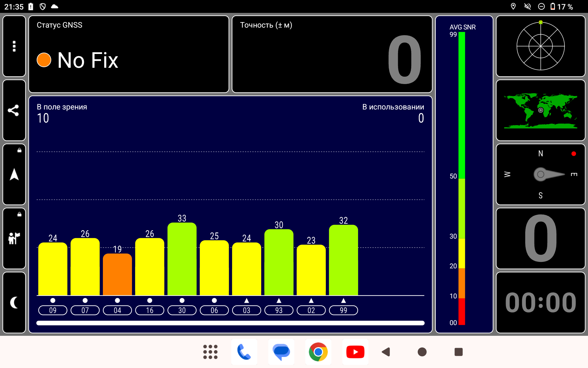
Task: Toggle night mode with moon icon
Action: (x=14, y=302)
